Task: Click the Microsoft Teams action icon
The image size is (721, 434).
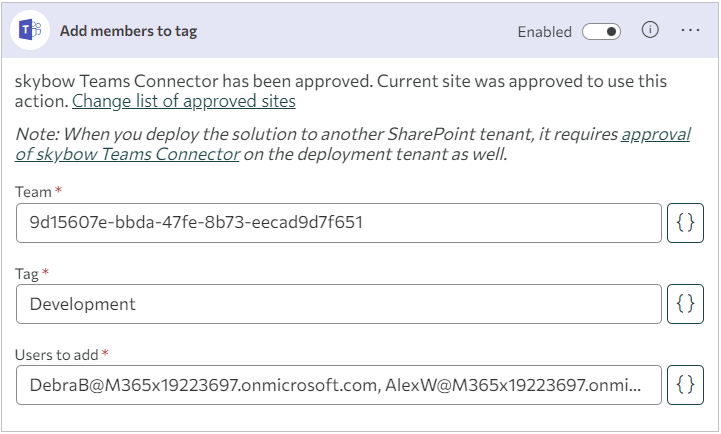Action: click(x=30, y=30)
